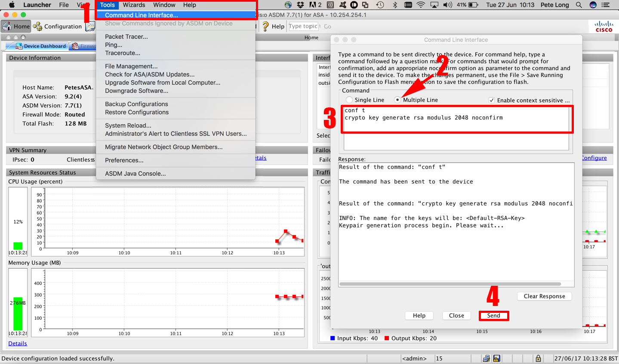Click the Cisco logo

pyautogui.click(x=604, y=26)
